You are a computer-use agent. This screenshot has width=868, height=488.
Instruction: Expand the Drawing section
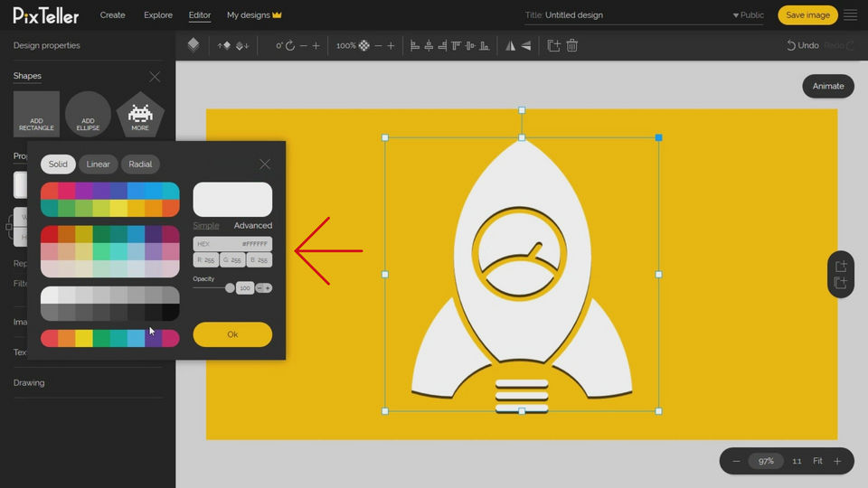point(29,382)
